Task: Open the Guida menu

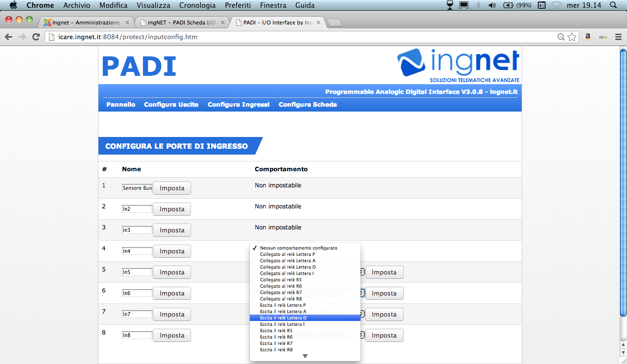Action: click(x=305, y=5)
